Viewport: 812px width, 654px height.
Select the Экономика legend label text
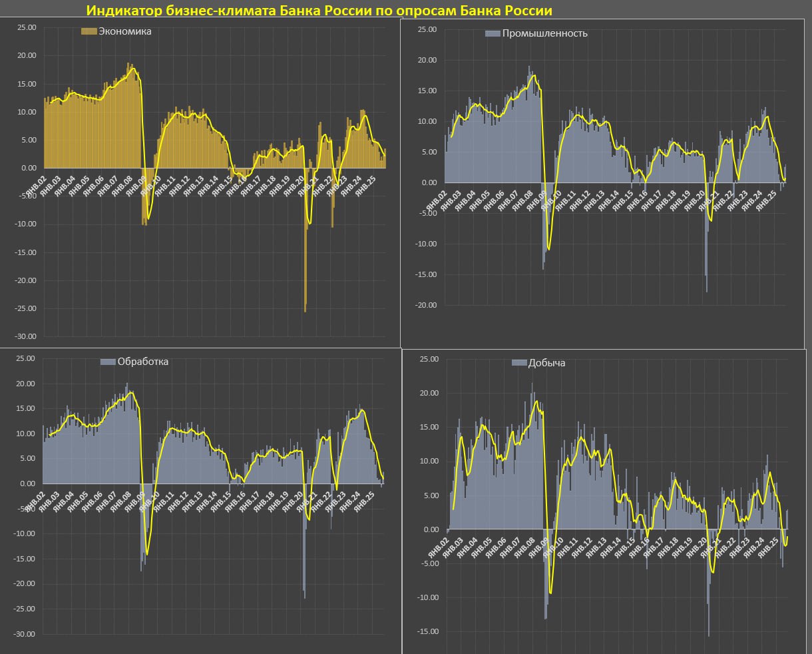point(125,31)
